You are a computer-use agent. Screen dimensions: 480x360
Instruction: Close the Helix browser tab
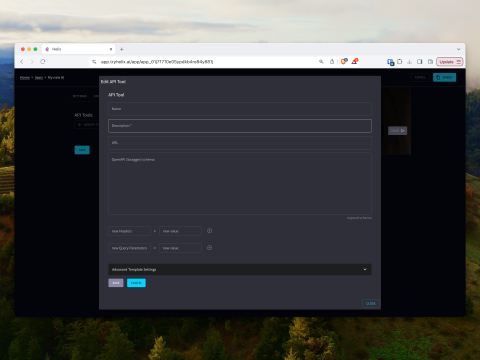click(111, 49)
